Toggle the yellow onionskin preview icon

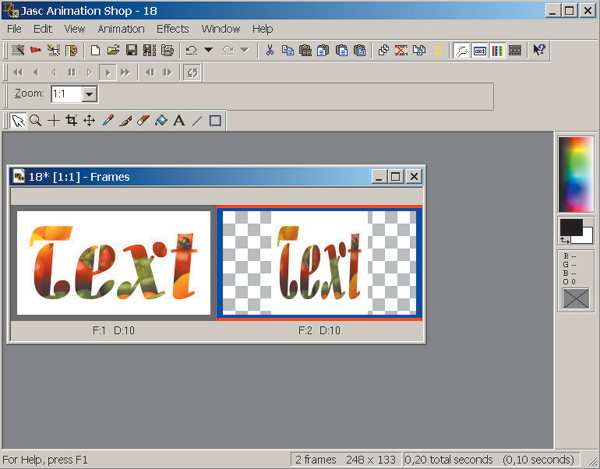(437, 50)
